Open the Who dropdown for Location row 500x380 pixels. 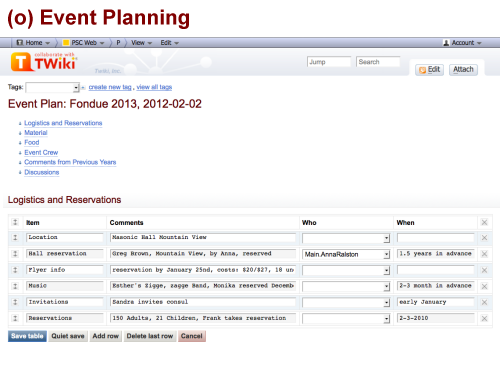click(x=346, y=238)
